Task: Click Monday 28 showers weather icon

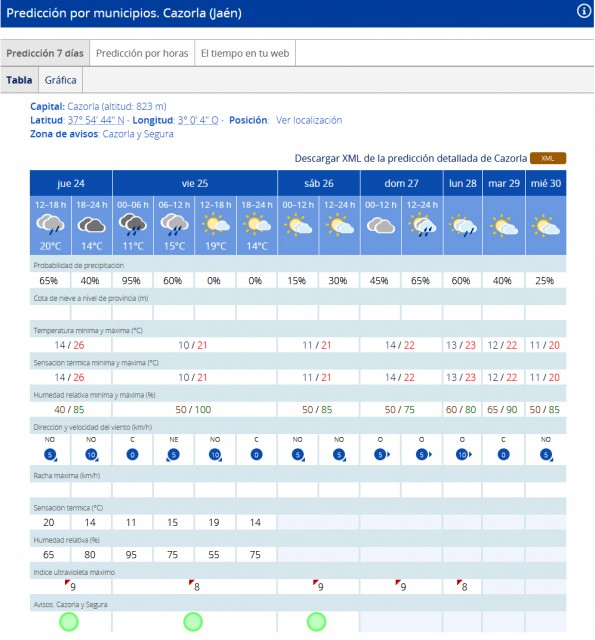Action: pyautogui.click(x=462, y=225)
